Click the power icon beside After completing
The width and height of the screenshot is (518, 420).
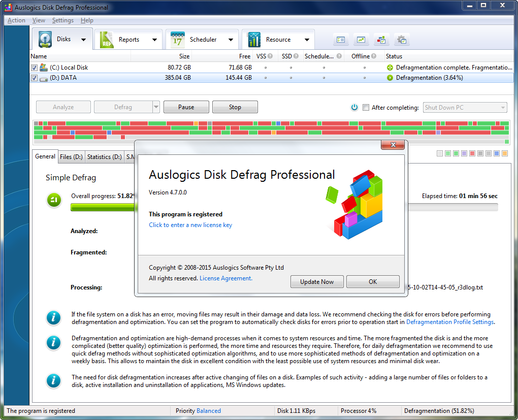354,107
